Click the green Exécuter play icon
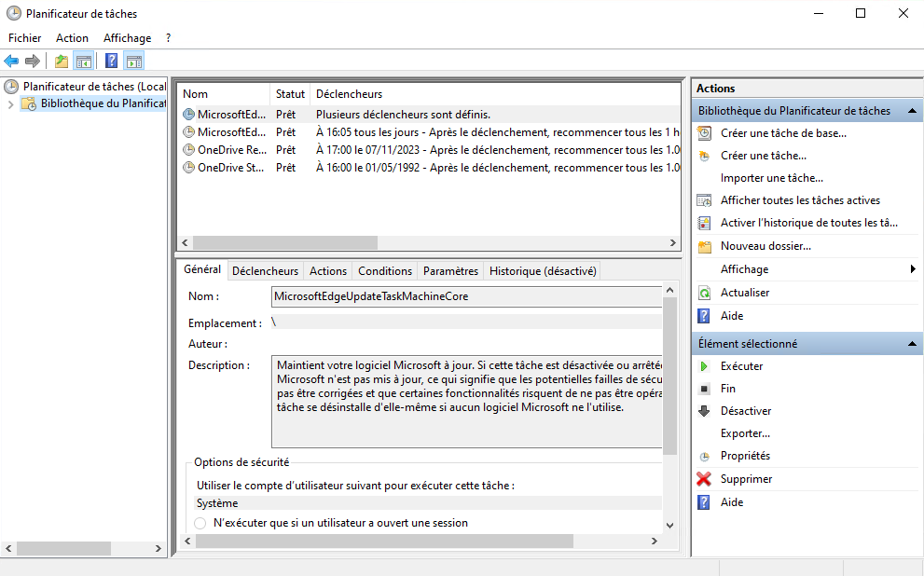 point(704,366)
